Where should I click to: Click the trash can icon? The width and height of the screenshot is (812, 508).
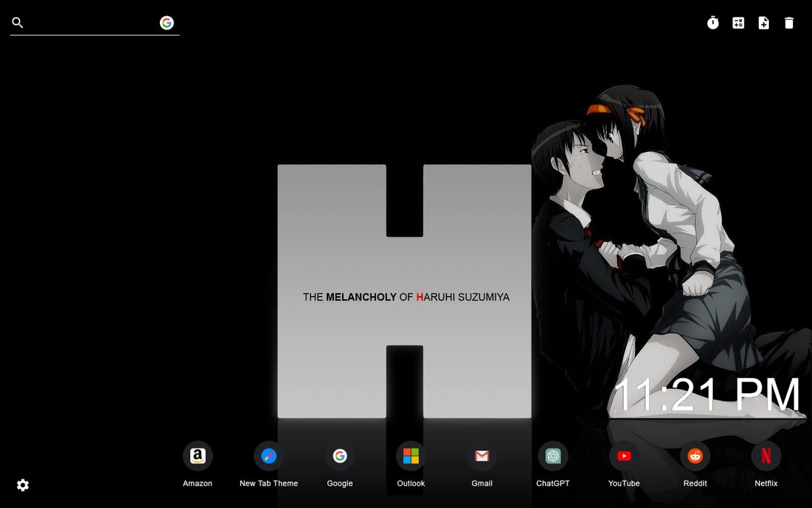tap(789, 23)
